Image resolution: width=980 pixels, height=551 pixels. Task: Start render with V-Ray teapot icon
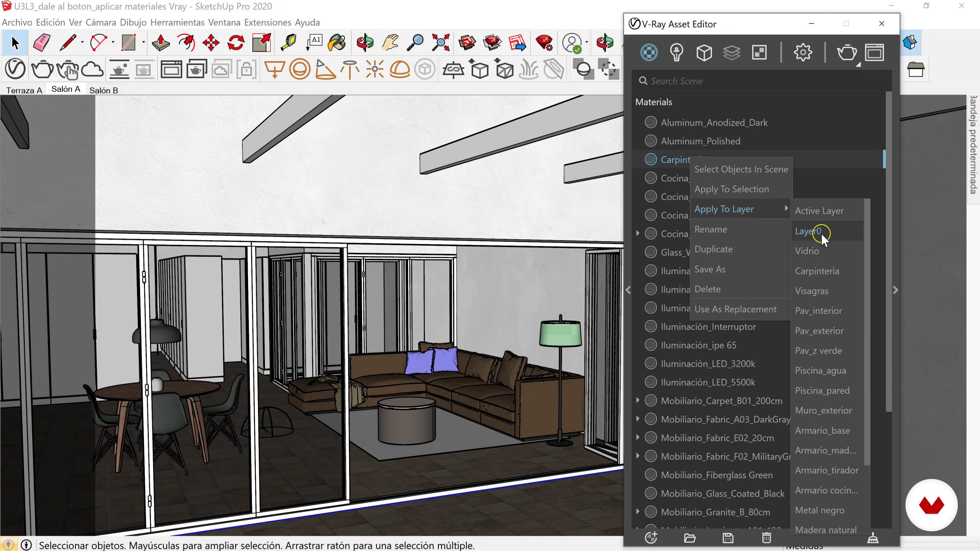(x=42, y=69)
